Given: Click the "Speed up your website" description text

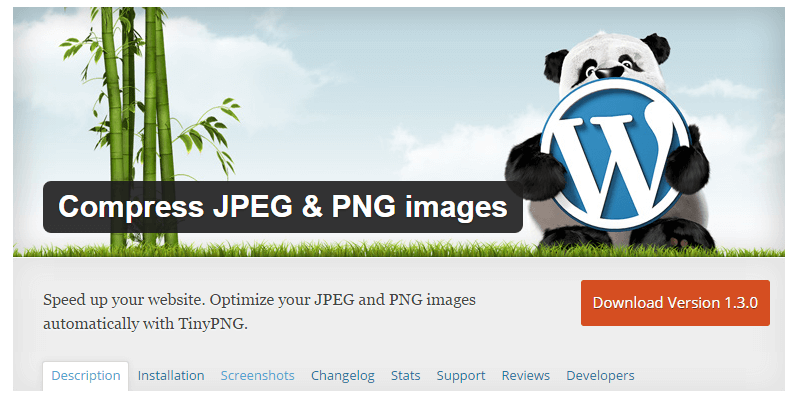Looking at the screenshot, I should 259,312.
